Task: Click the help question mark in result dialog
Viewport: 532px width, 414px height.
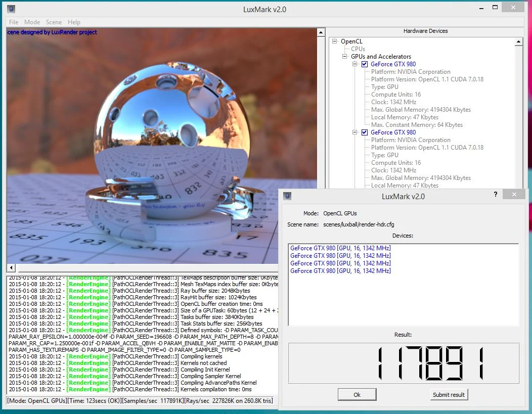Action: 496,194
